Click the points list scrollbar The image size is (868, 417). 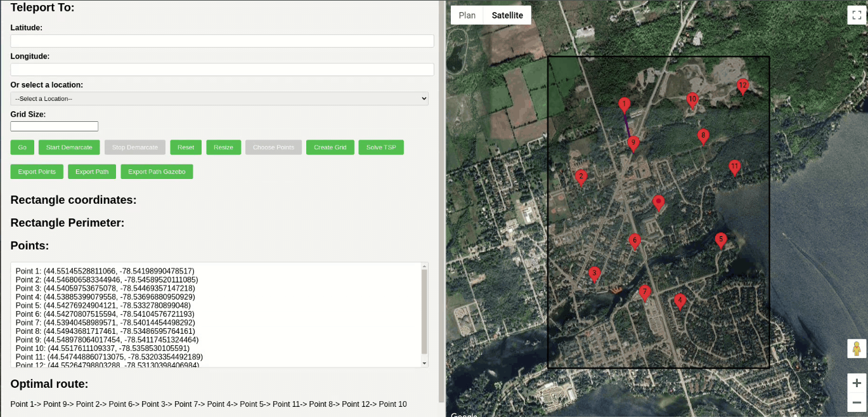pyautogui.click(x=425, y=311)
